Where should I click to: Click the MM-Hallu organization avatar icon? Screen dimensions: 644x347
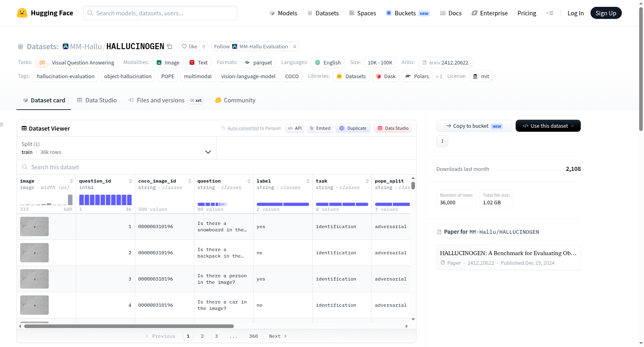[x=66, y=47]
